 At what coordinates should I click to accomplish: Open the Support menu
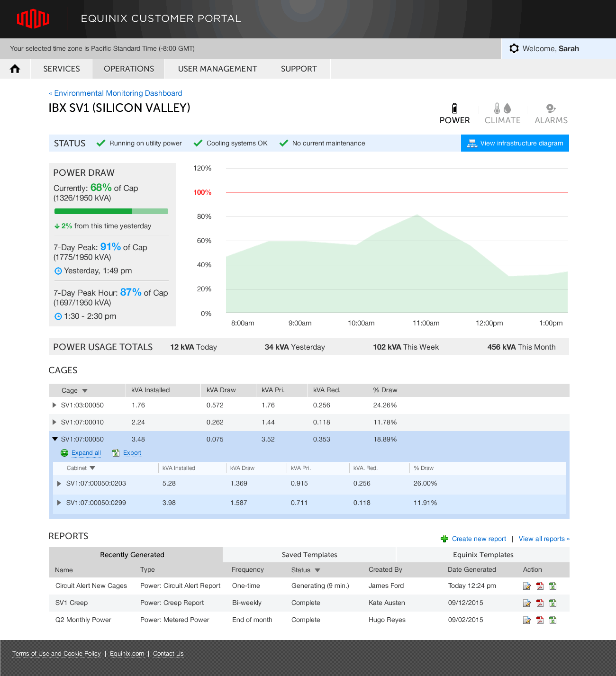(x=299, y=69)
